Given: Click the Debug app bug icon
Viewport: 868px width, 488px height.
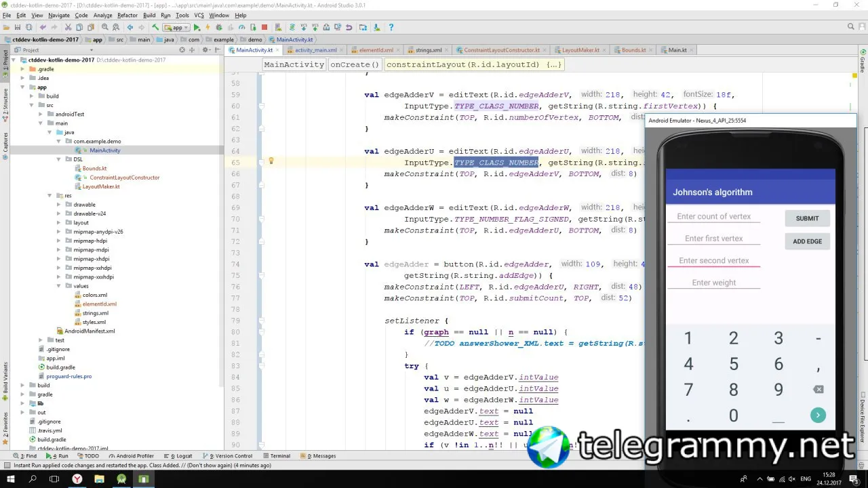Looking at the screenshot, I should (219, 28).
